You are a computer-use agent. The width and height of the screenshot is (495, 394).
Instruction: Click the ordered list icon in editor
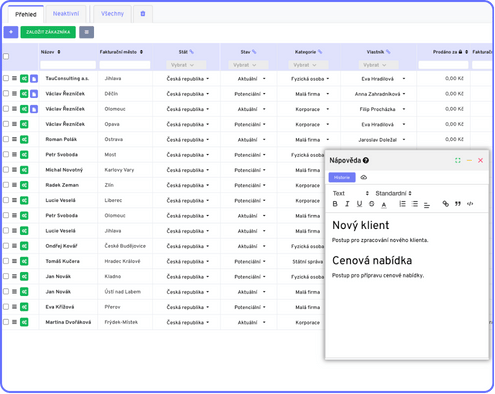tap(402, 204)
